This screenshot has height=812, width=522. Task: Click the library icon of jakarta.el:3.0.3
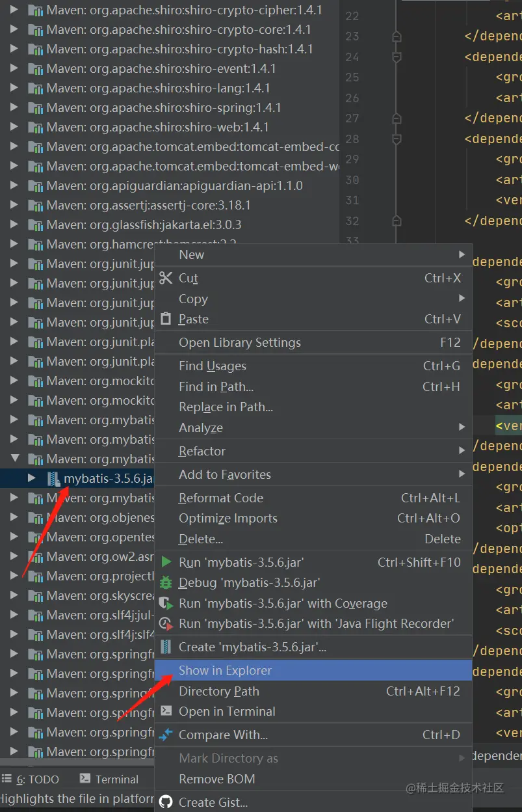(36, 225)
